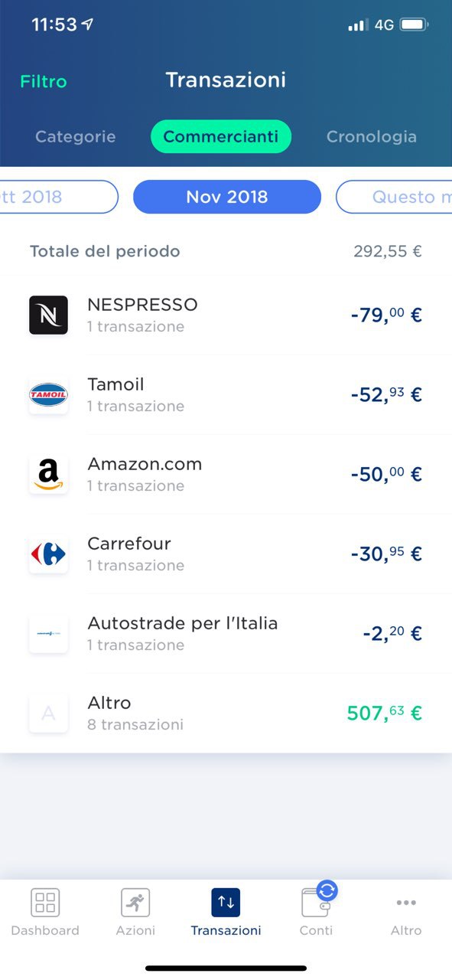Open the Filtro option
Image resolution: width=452 pixels, height=980 pixels.
pos(44,81)
